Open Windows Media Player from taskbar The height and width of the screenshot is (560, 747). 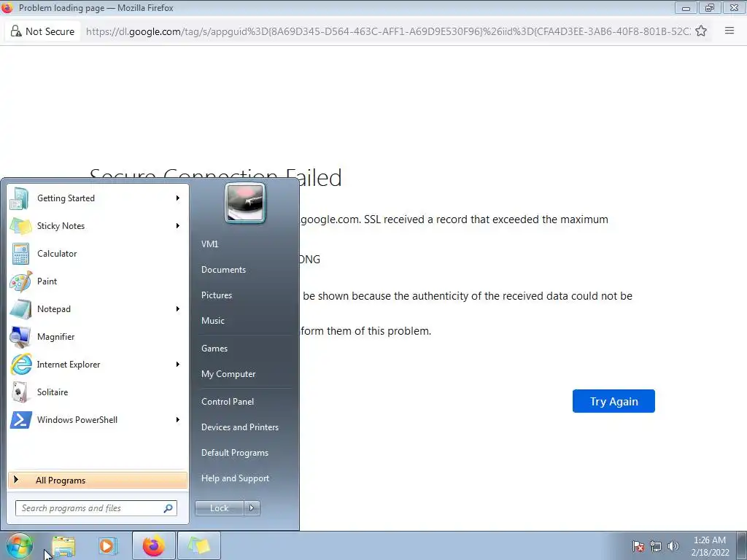click(107, 546)
